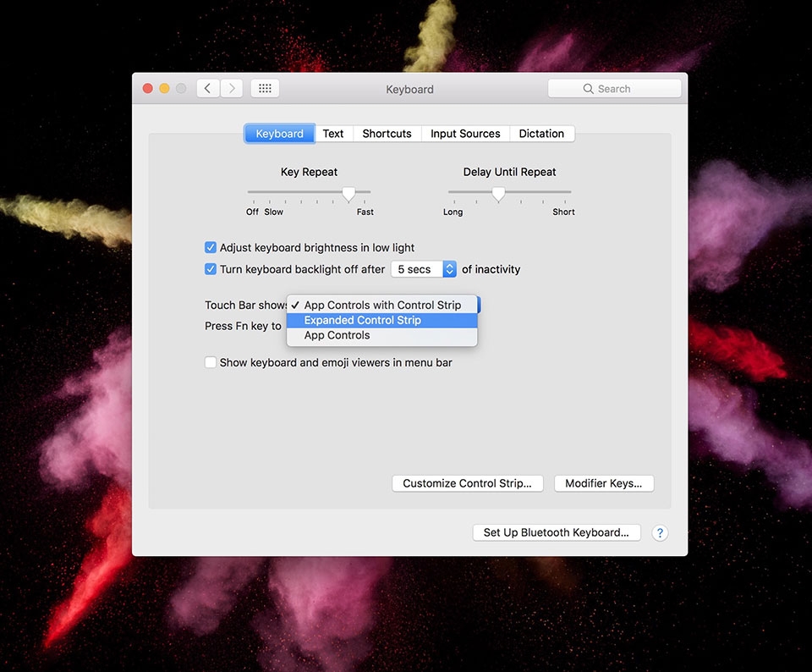Viewport: 812px width, 672px height.
Task: Click the Key Repeat slider thumb
Action: click(x=348, y=194)
